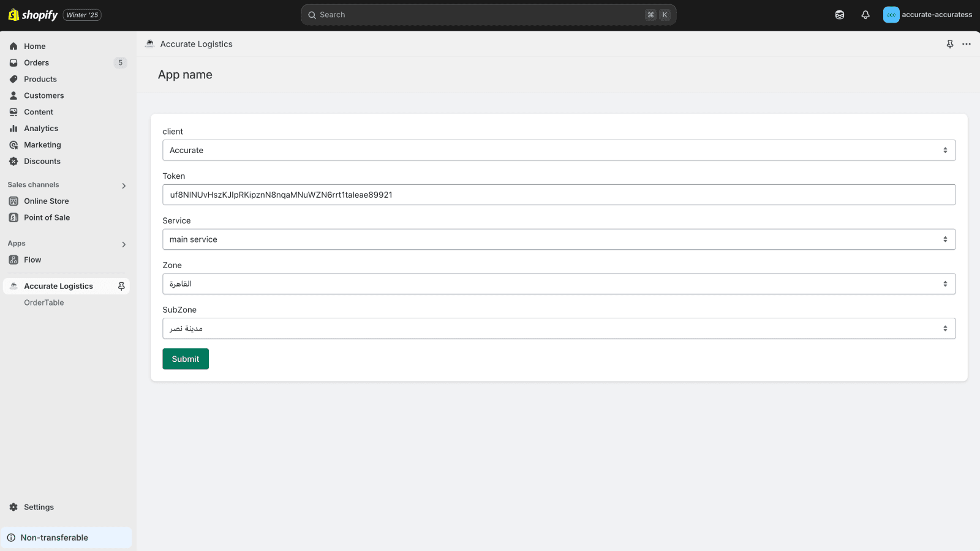Click into the Token text field
Screen dimensions: 980x551
click(558, 195)
